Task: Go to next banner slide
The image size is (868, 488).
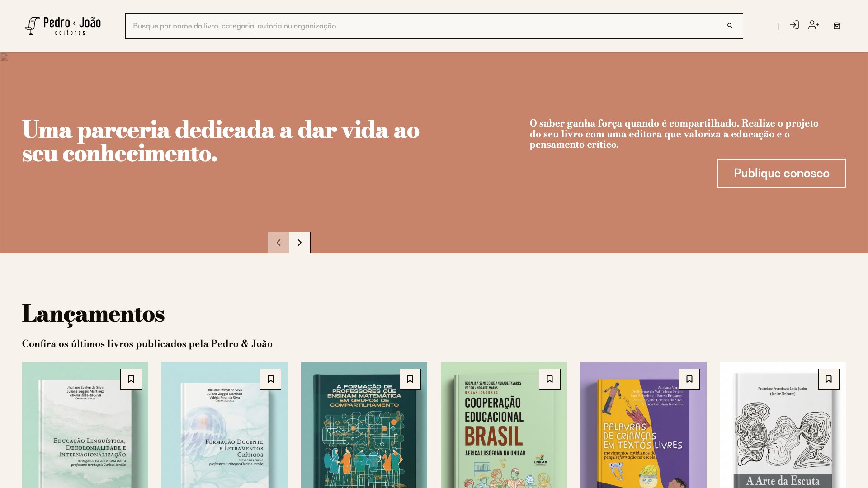Action: 300,243
